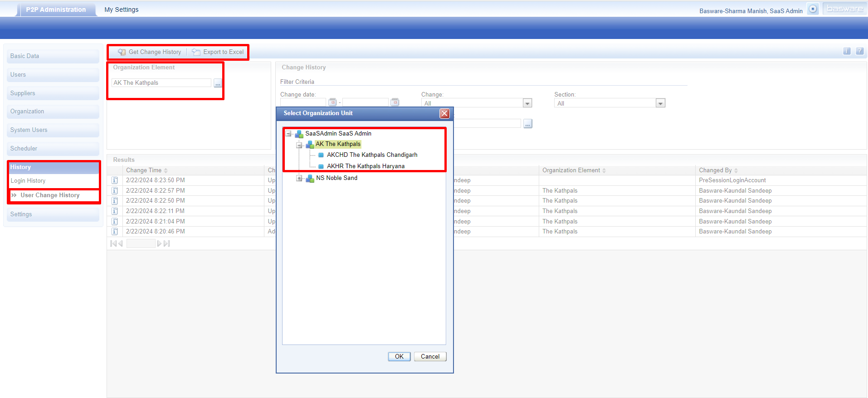Select AKCHD The Kathpals Chandigarh unit
The width and height of the screenshot is (868, 398).
(372, 155)
